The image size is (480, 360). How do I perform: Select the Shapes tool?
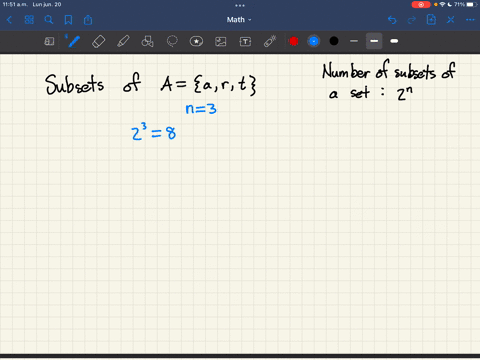[x=147, y=41]
